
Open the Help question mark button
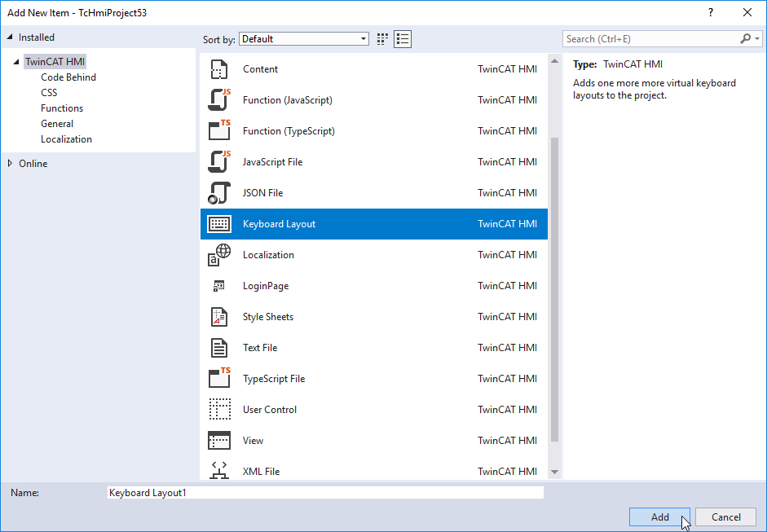710,13
